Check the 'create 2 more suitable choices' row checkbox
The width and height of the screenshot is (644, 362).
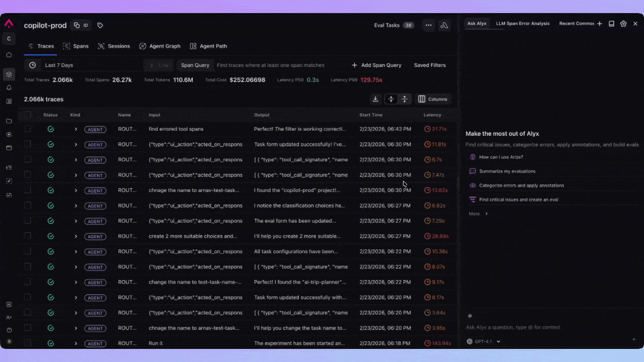28,236
